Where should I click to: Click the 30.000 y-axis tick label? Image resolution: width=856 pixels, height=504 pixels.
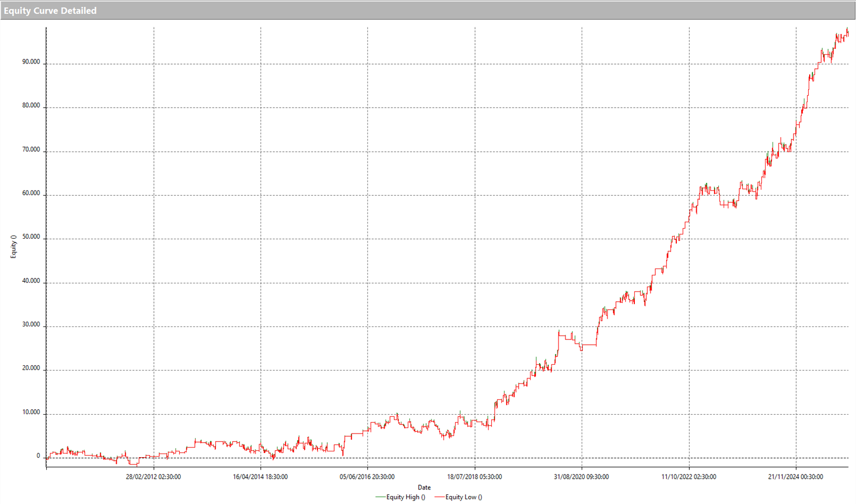[31, 324]
